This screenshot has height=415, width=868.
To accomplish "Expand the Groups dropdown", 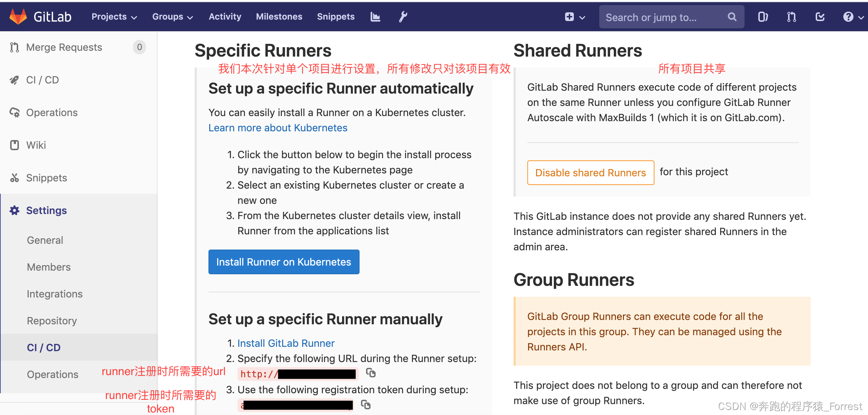I will coord(172,16).
